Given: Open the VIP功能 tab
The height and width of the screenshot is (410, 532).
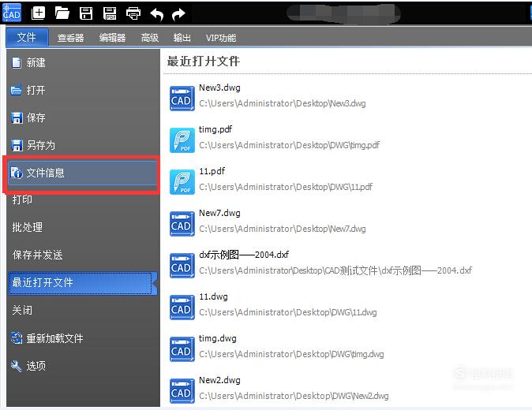Looking at the screenshot, I should pyautogui.click(x=221, y=38).
